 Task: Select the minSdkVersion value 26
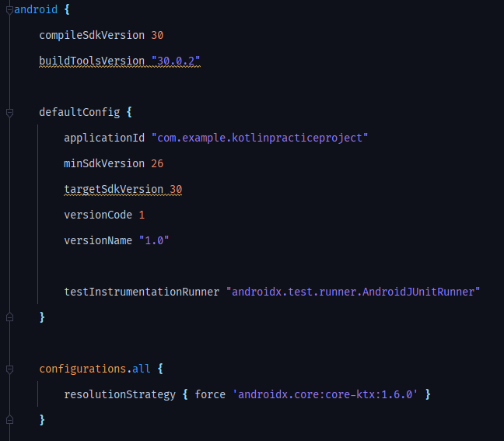click(x=157, y=163)
